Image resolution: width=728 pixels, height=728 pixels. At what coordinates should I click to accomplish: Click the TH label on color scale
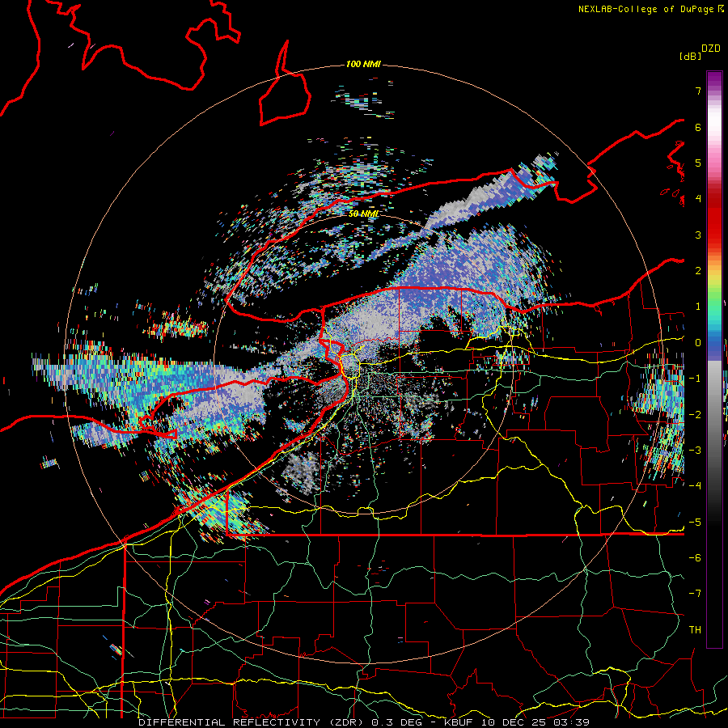695,630
